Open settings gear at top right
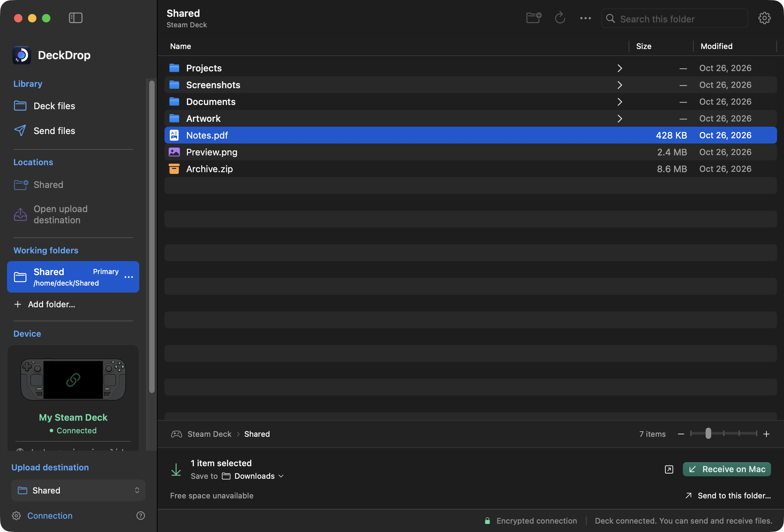 coord(764,18)
